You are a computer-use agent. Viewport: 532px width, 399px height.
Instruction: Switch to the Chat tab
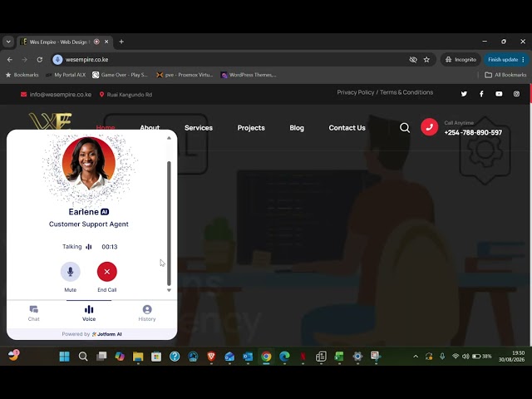click(33, 313)
